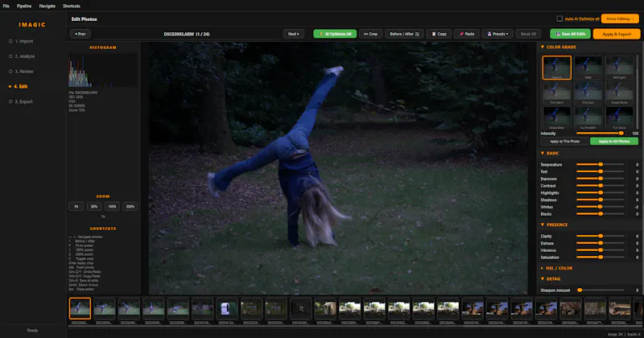
Task: Copy the current edit settings
Action: (439, 34)
